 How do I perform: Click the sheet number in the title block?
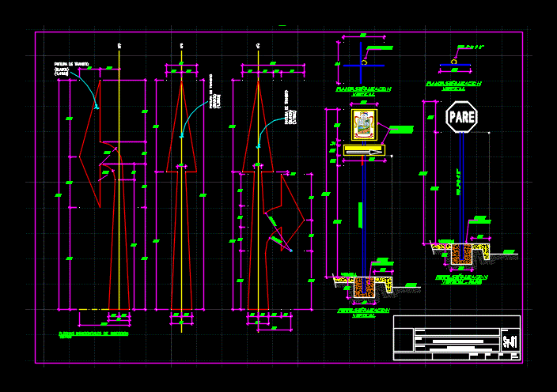pyautogui.click(x=510, y=341)
